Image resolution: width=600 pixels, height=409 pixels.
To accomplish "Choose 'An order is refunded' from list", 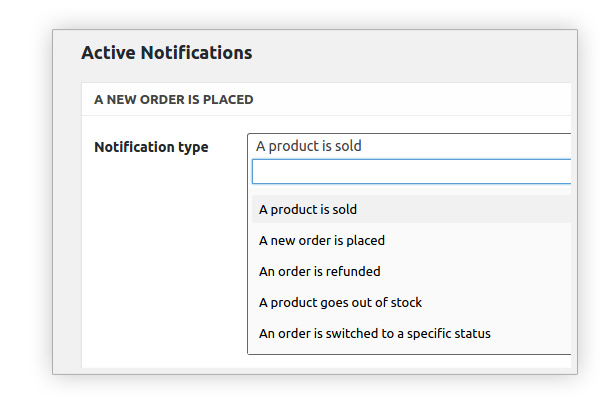I will point(411,271).
